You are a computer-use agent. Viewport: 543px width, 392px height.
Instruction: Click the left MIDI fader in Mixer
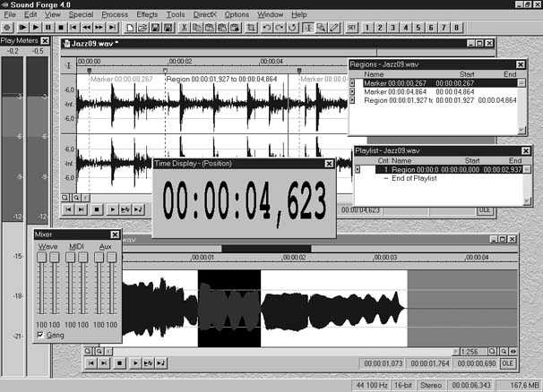[x=70, y=258]
